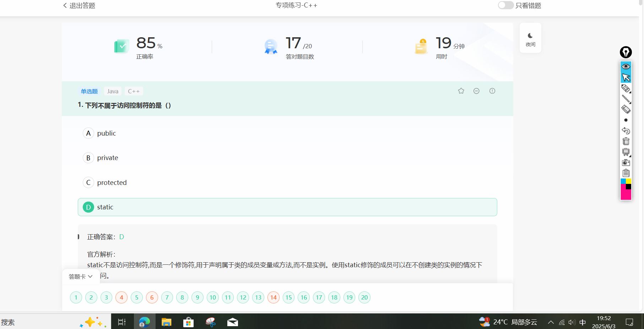Screen dimensions: 644x329
Task: Click the undo arrow in the annotation toolbar
Action: pyautogui.click(x=626, y=131)
